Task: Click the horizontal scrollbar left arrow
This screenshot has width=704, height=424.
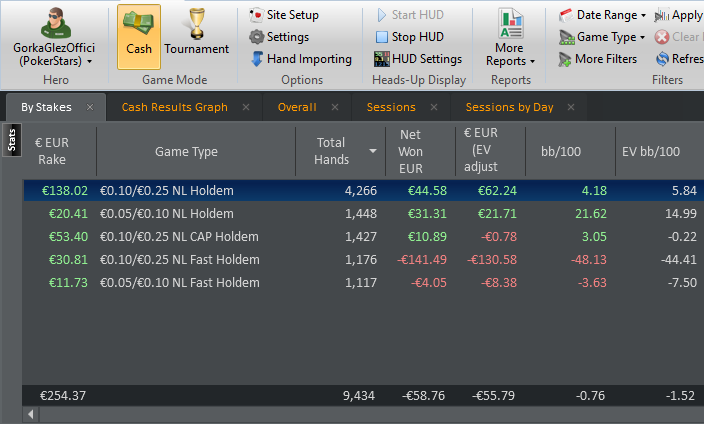Action: click(31, 414)
